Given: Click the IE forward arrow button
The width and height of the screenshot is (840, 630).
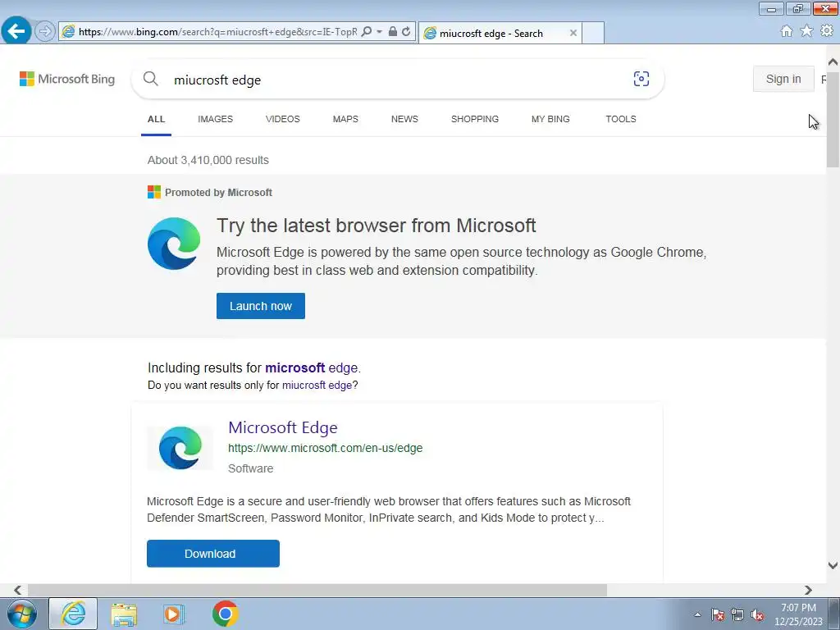Looking at the screenshot, I should pyautogui.click(x=45, y=32).
